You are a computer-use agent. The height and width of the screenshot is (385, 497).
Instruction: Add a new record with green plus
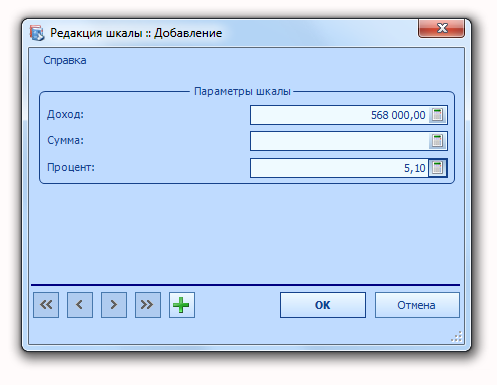point(182,305)
